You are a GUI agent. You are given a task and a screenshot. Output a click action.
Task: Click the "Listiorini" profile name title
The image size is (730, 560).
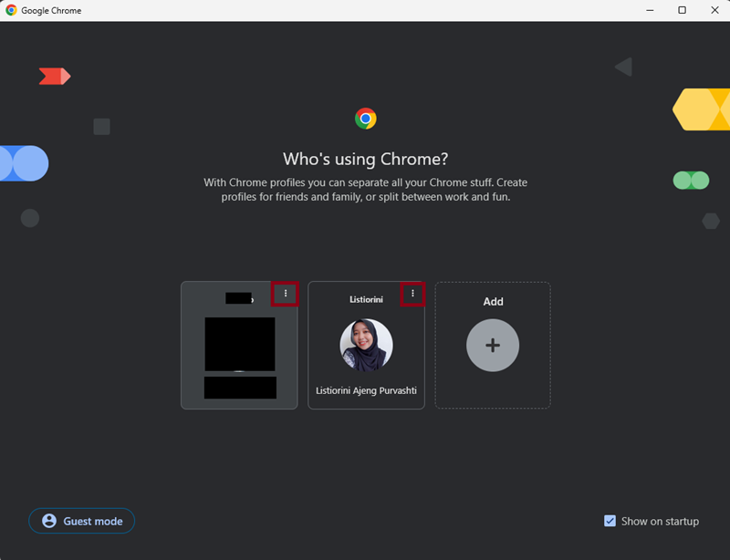366,299
